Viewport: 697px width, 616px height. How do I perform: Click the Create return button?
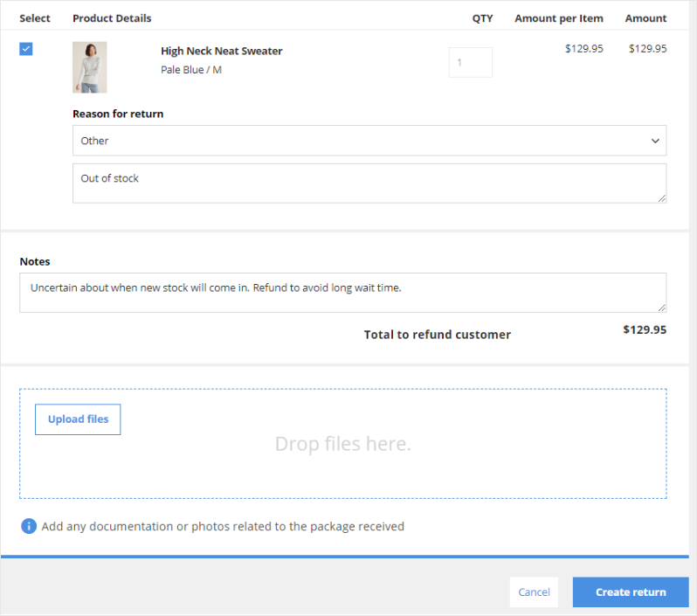coord(631,592)
